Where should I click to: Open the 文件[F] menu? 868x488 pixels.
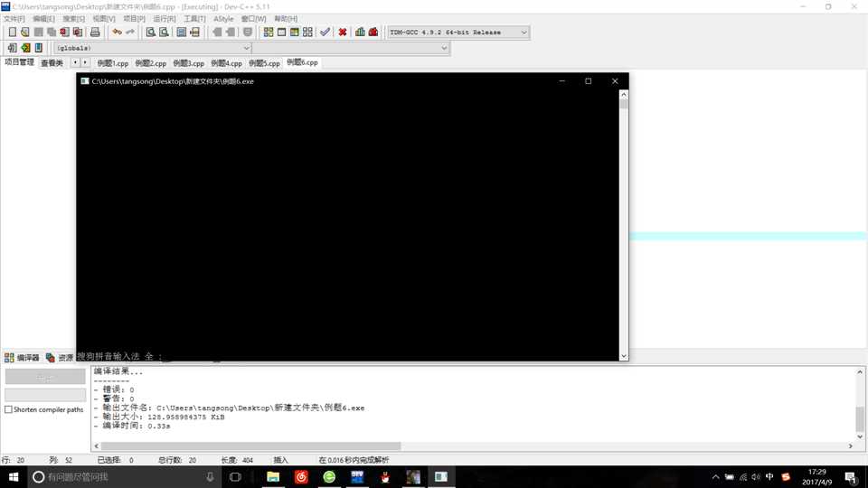click(14, 19)
